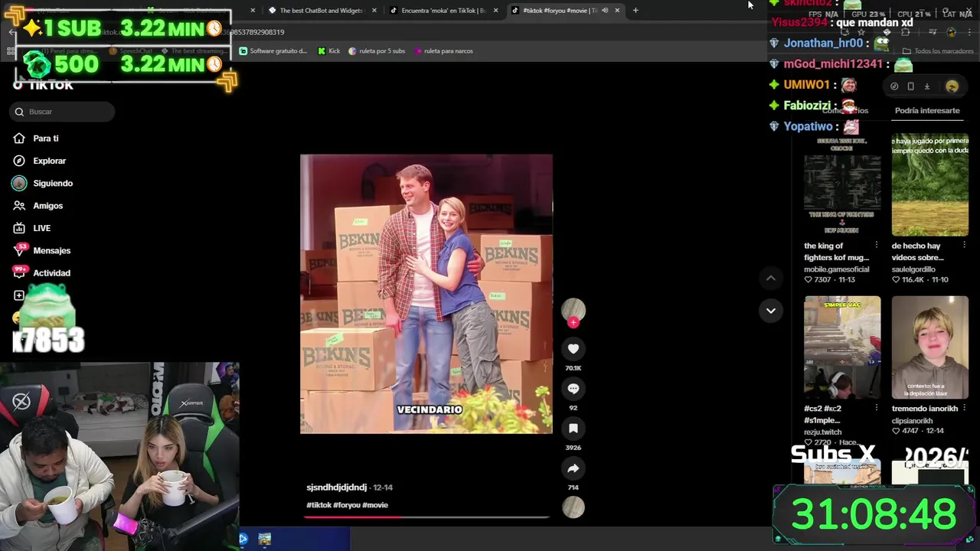Open comments bubble icon with 92
Image resolution: width=980 pixels, height=551 pixels.
point(573,389)
